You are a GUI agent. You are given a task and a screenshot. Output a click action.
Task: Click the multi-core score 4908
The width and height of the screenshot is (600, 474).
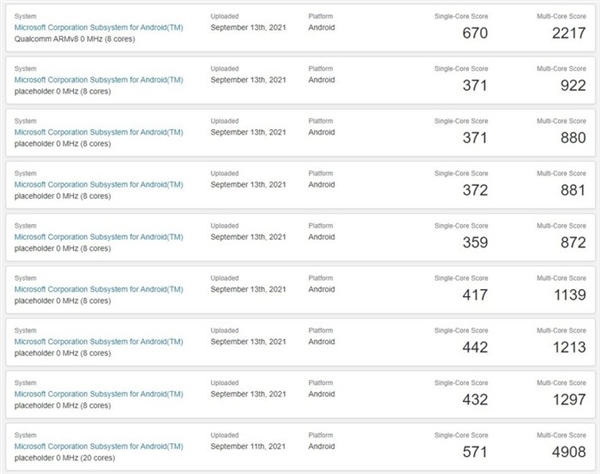565,451
